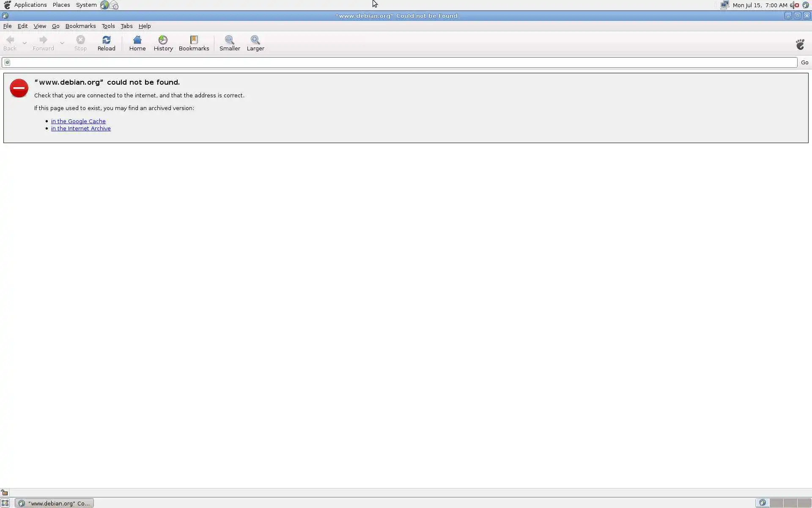This screenshot has height=508, width=812.
Task: Open the Applications menu in the top panel
Action: point(30,5)
